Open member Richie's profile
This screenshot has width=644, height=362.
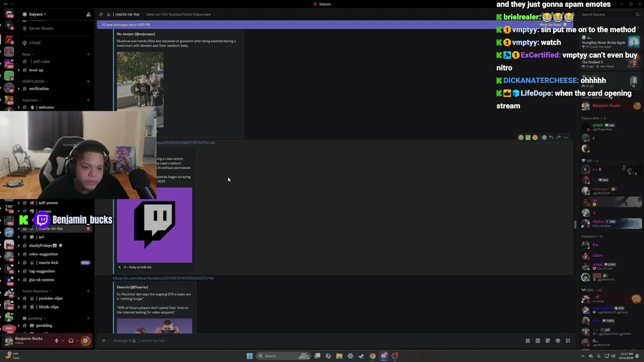(611, 223)
